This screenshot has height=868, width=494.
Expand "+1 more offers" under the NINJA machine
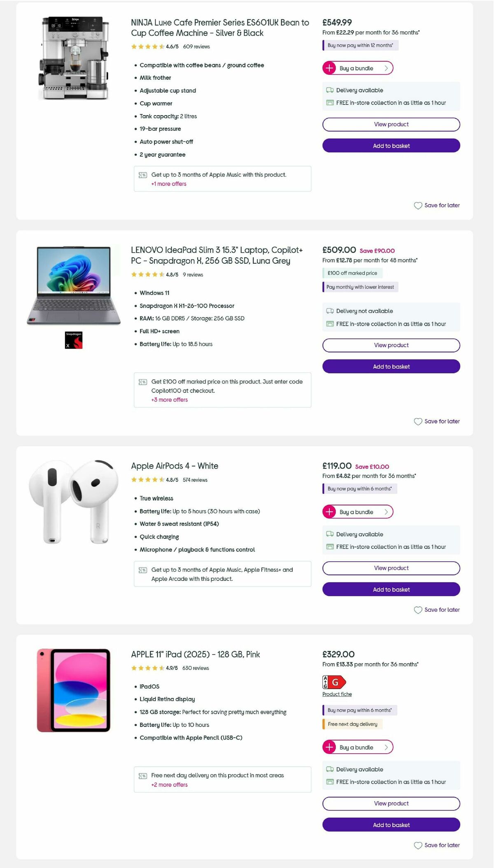[x=168, y=184]
